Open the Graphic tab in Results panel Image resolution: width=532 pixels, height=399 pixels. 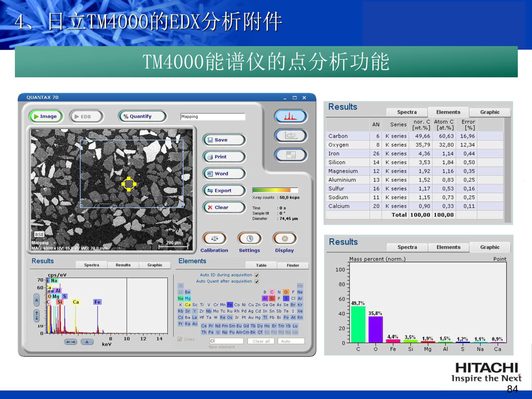tap(155, 265)
